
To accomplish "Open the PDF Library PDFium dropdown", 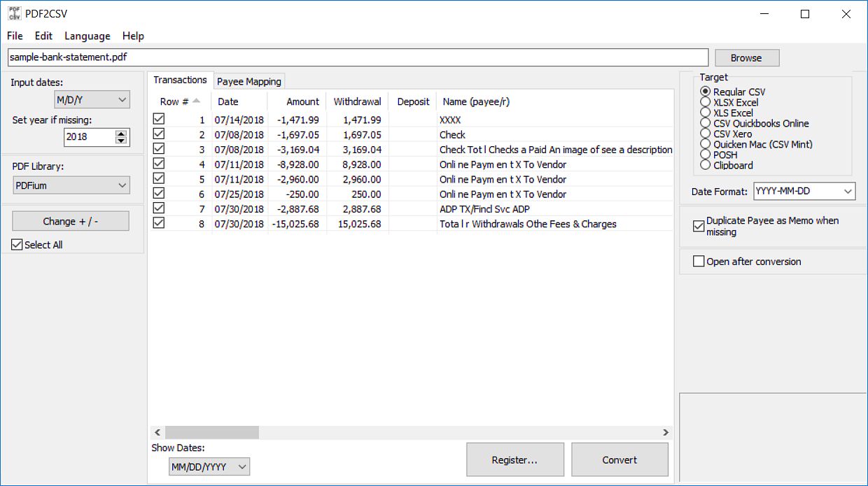I will point(71,185).
